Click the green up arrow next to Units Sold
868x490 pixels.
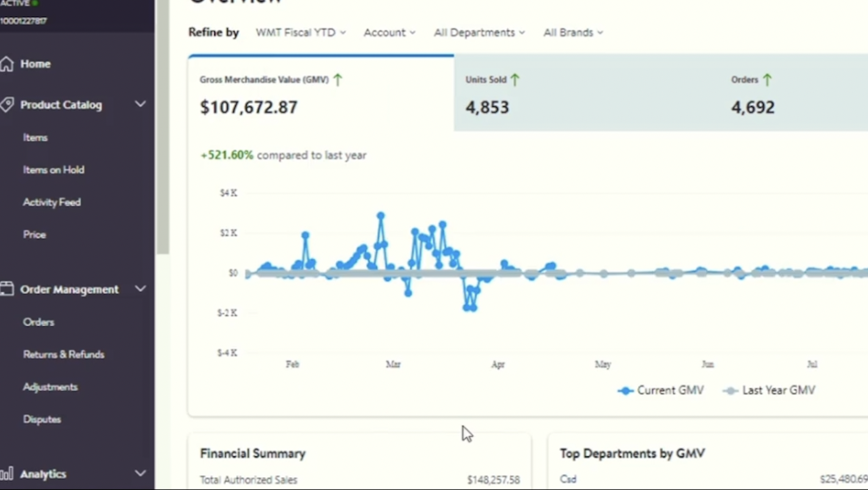click(515, 79)
